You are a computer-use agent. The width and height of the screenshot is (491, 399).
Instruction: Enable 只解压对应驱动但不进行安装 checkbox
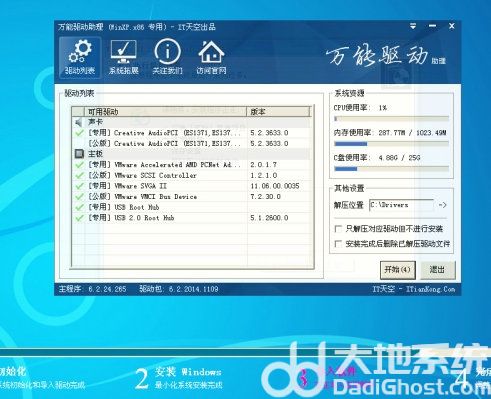coord(338,229)
